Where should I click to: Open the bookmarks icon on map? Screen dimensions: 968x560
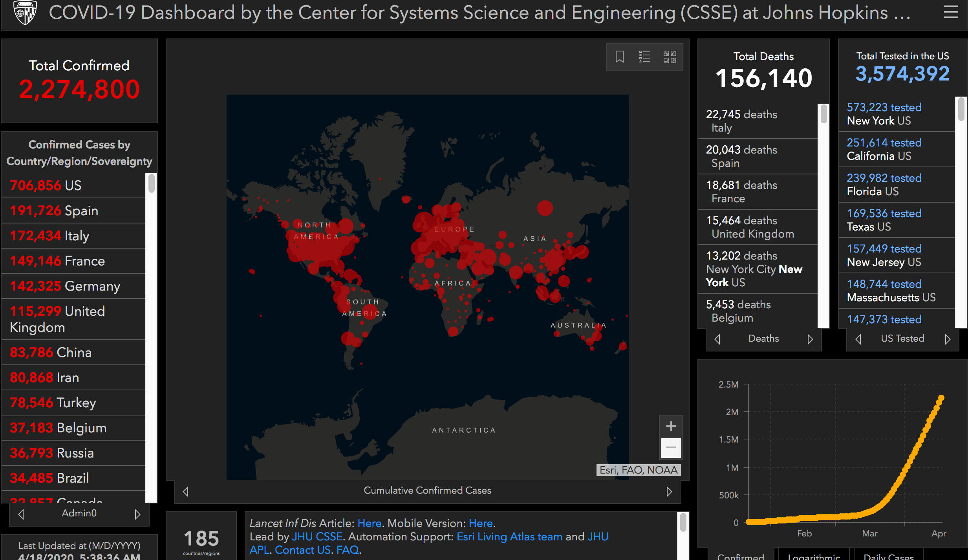click(619, 57)
